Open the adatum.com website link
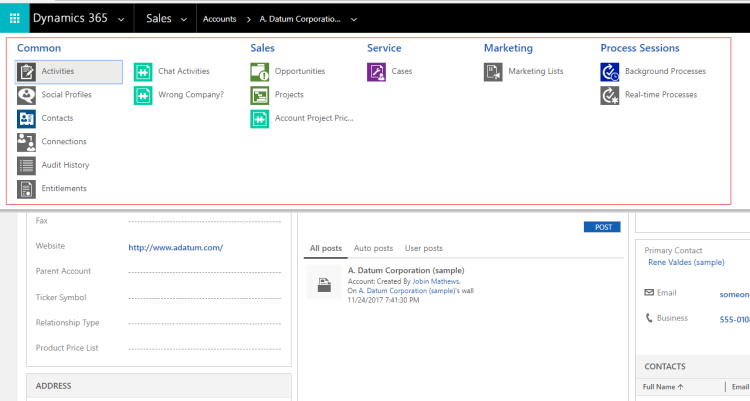The height and width of the screenshot is (401, 750). (175, 247)
